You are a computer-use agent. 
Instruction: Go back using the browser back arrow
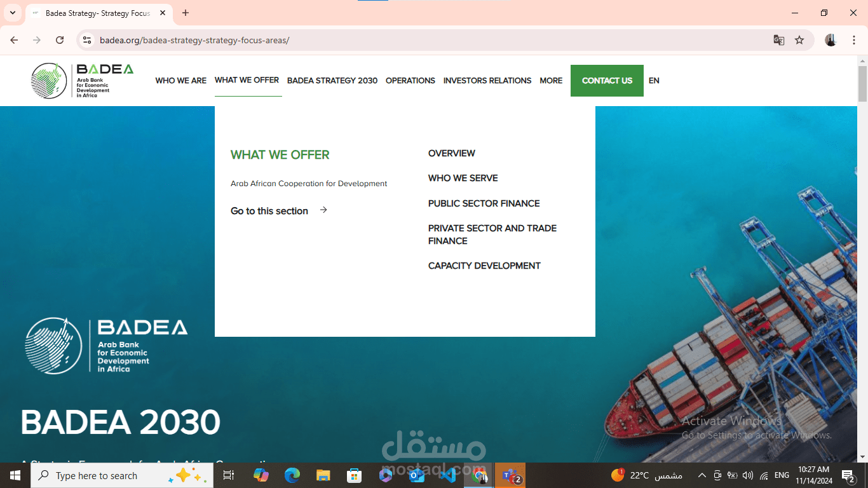tap(14, 40)
